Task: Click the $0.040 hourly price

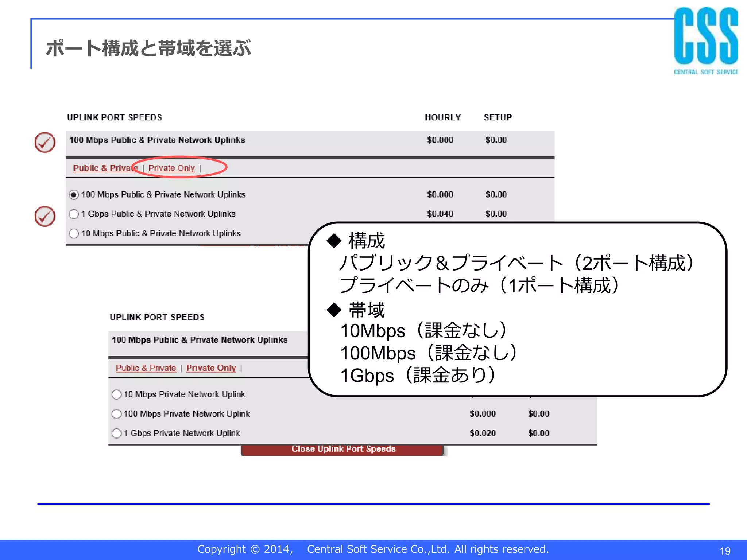Action: [x=440, y=214]
